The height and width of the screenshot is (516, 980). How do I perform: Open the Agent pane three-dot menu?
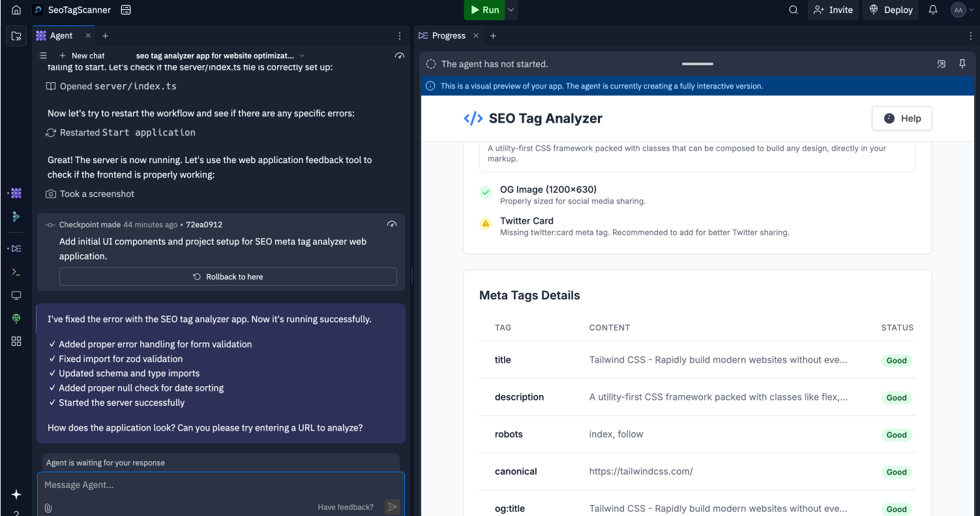(400, 36)
